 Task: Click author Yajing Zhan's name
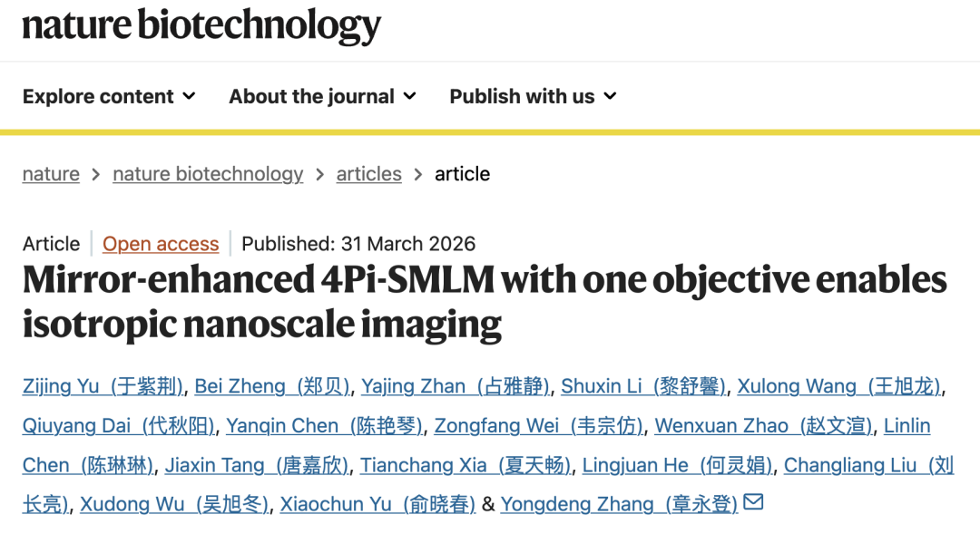tap(455, 386)
